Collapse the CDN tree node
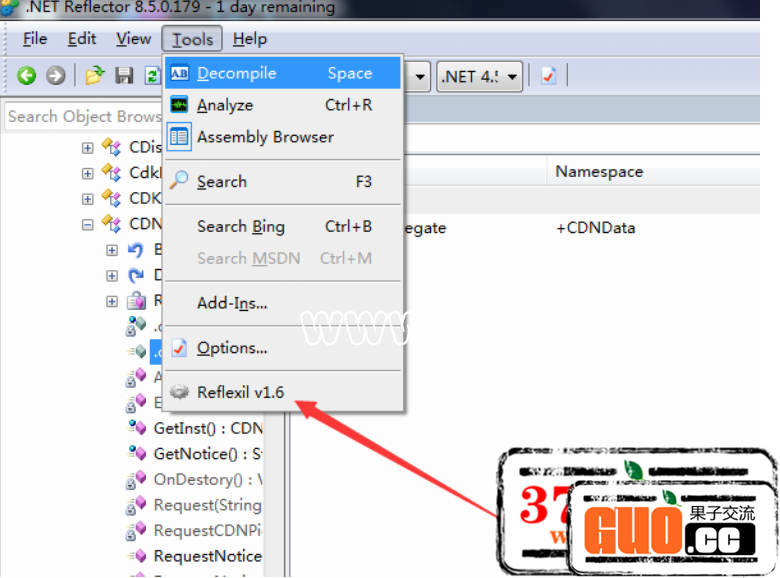 click(x=88, y=225)
